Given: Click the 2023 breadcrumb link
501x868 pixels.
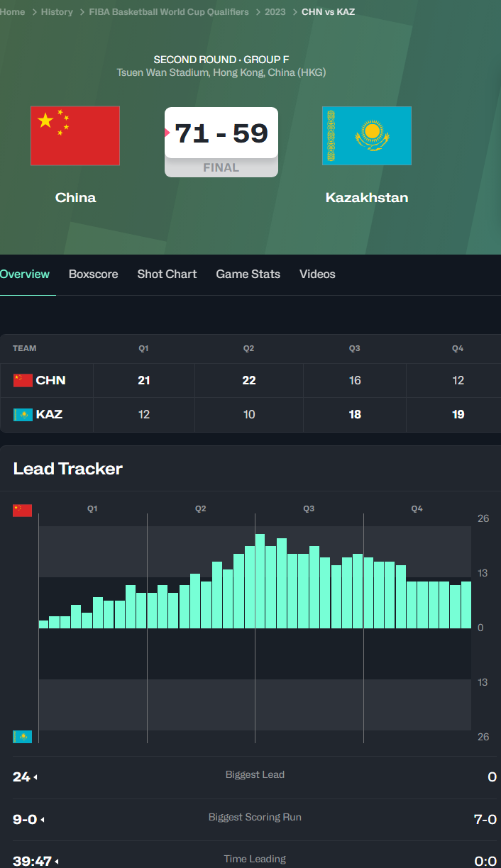Looking at the screenshot, I should tap(275, 12).
